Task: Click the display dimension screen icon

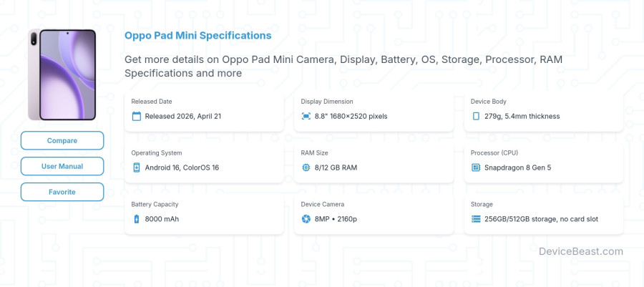Action: click(306, 116)
